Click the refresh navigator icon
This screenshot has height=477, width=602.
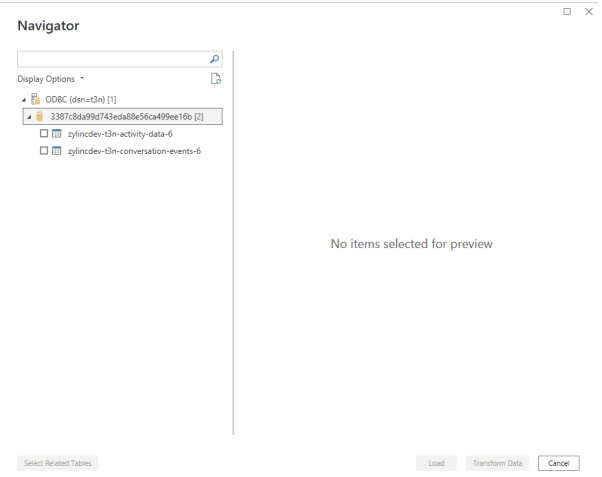pos(216,79)
